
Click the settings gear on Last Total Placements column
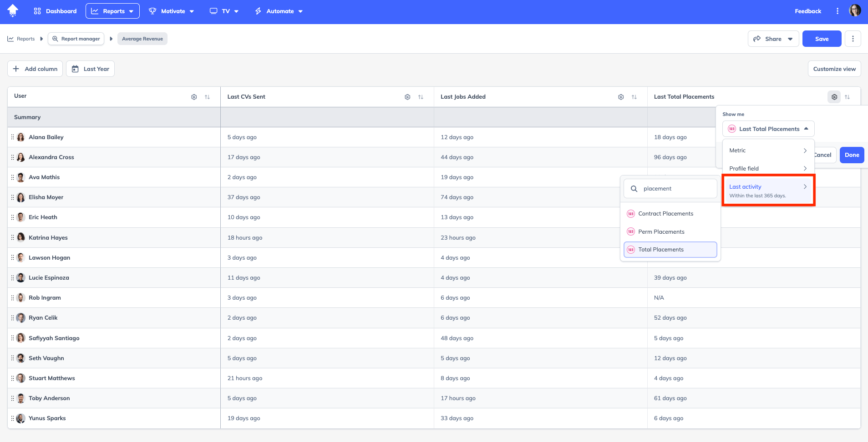point(834,96)
